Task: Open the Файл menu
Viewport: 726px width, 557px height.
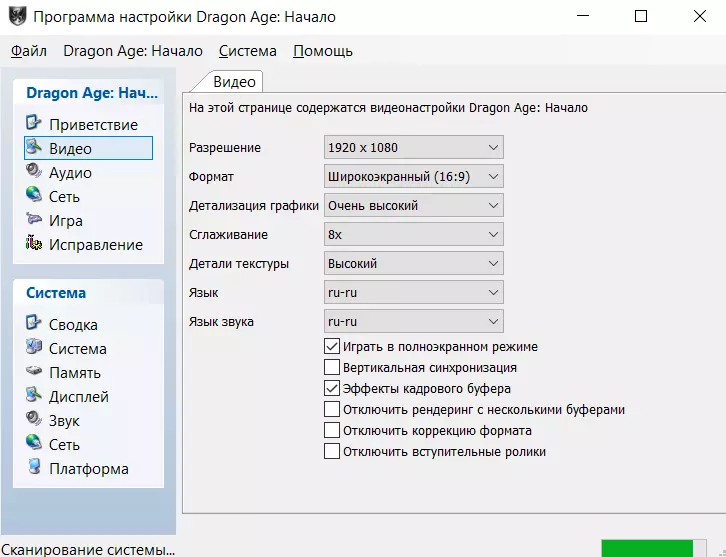Action: [29, 51]
